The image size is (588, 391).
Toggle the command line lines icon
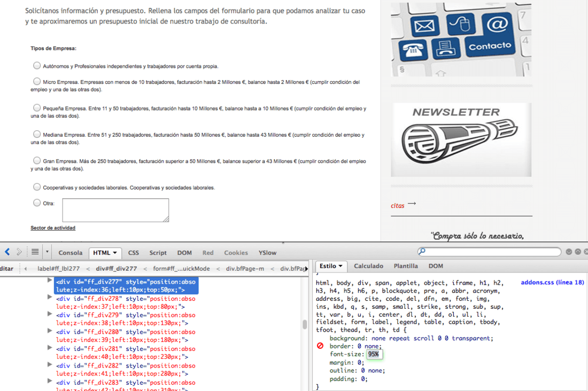[x=35, y=252]
